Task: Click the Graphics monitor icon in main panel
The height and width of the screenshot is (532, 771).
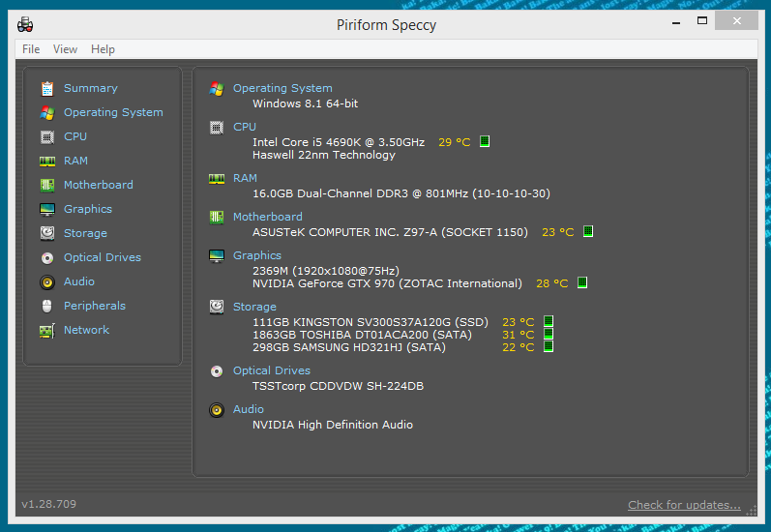Action: [x=217, y=255]
